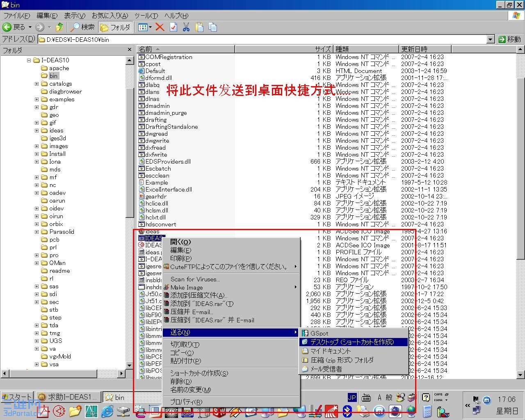Click the スタート Start button
525x420 pixels.
coord(17,397)
